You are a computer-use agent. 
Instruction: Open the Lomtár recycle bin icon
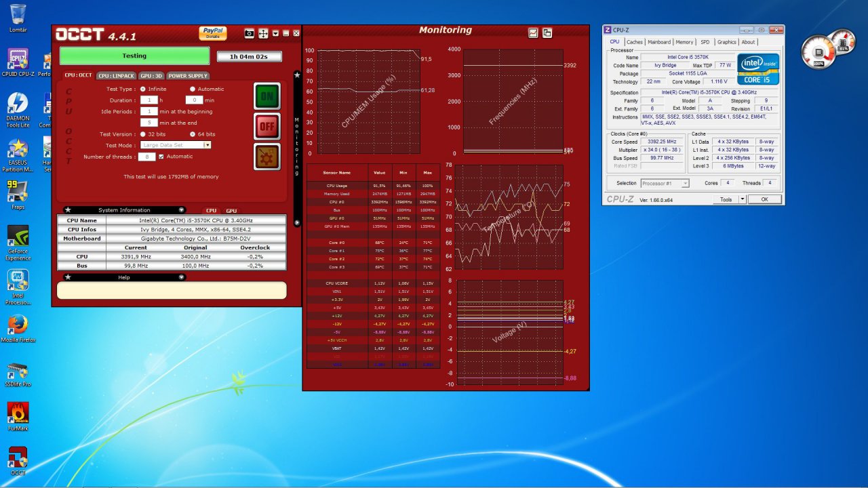[18, 18]
